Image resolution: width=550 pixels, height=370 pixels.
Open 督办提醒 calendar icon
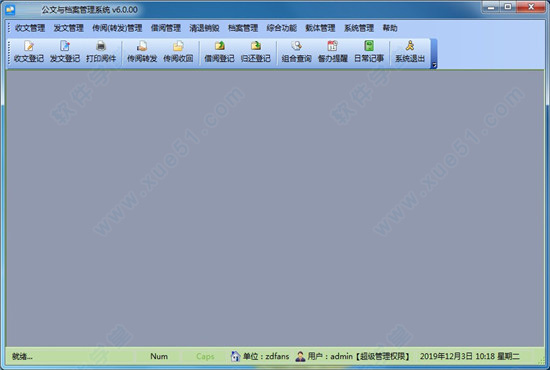(x=333, y=52)
